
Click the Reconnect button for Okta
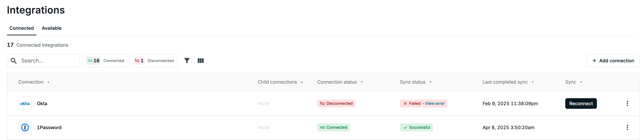[x=581, y=103]
